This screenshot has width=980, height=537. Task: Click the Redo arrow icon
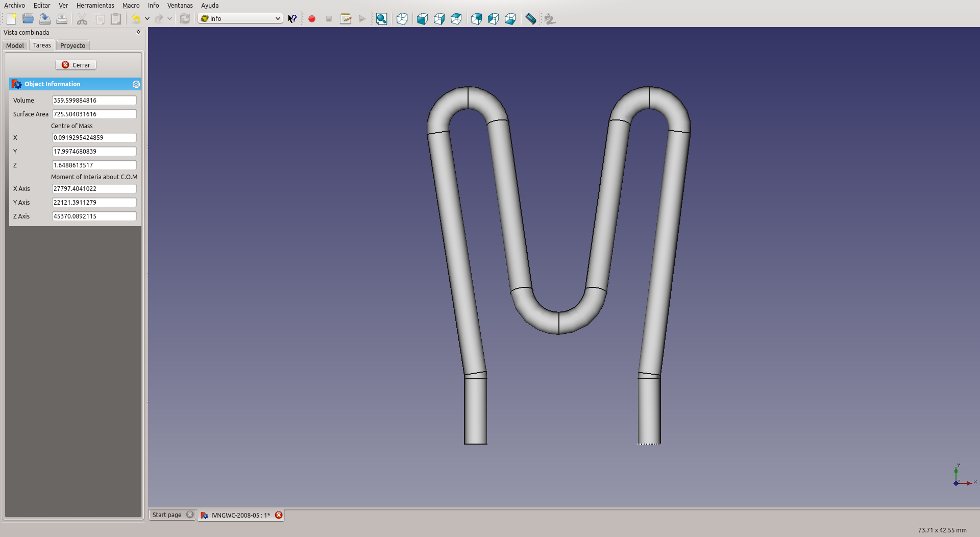(x=159, y=19)
